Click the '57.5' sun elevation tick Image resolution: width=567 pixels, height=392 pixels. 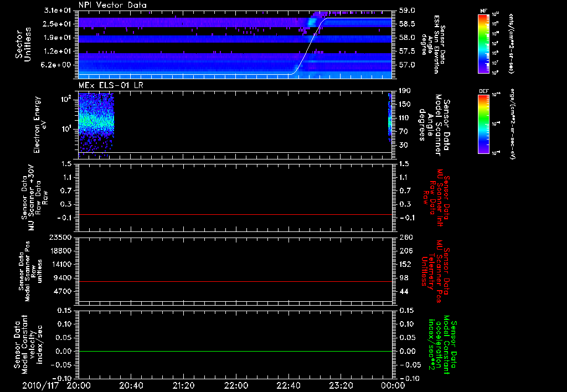point(407,51)
